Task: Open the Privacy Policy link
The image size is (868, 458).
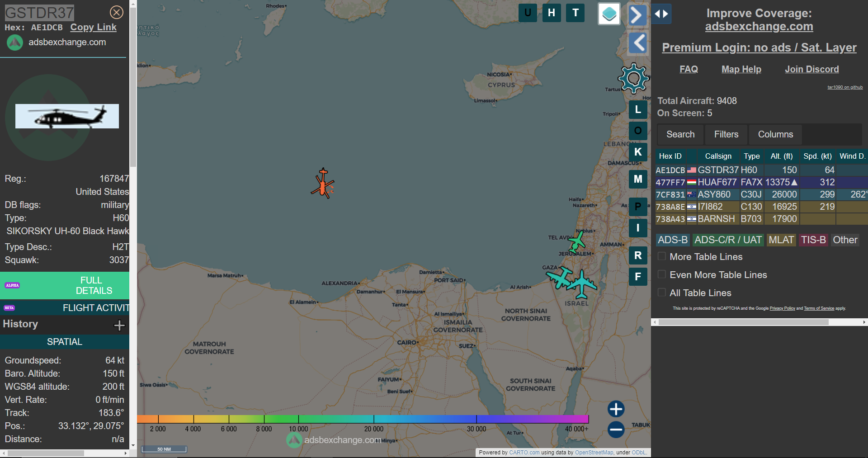Action: (x=782, y=308)
